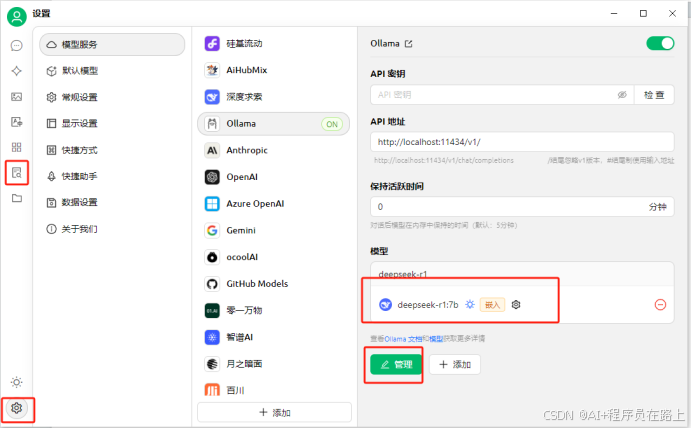
Task: Click the ocoolAI provider icon
Action: [212, 257]
